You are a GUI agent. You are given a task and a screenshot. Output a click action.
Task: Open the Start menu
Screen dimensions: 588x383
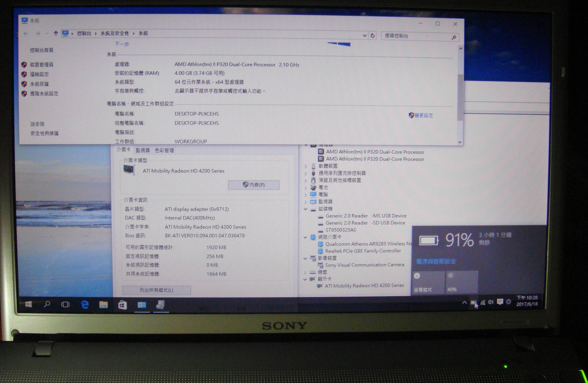tap(28, 304)
